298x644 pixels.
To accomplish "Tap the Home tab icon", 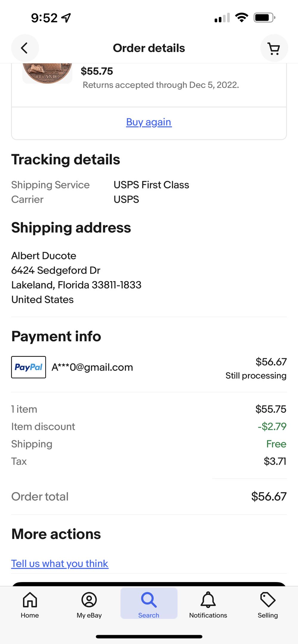I will coord(30,604).
